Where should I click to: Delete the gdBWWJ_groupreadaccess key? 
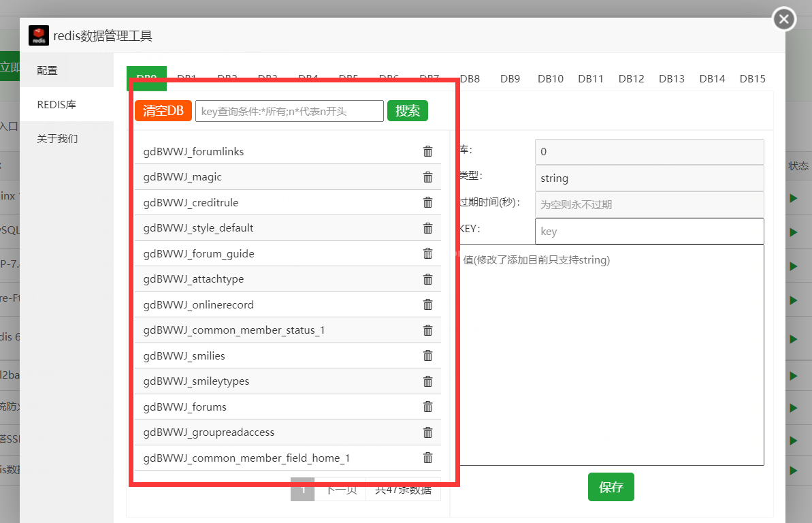pyautogui.click(x=427, y=432)
